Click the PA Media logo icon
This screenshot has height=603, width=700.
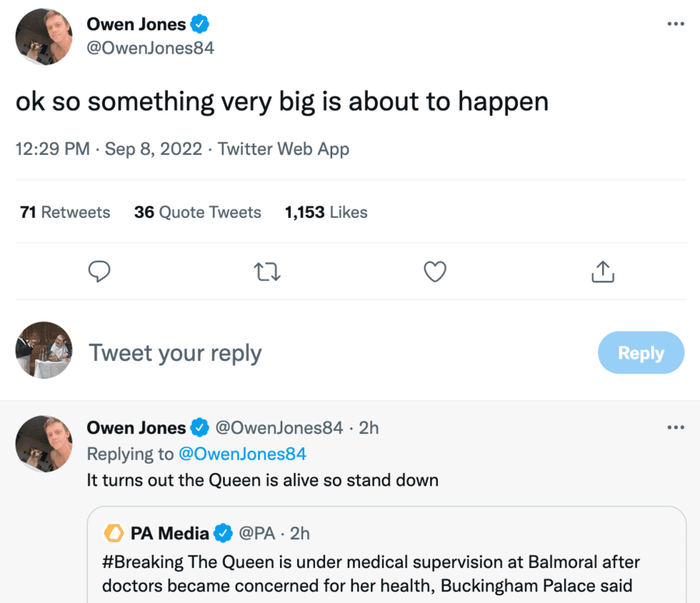click(x=114, y=533)
